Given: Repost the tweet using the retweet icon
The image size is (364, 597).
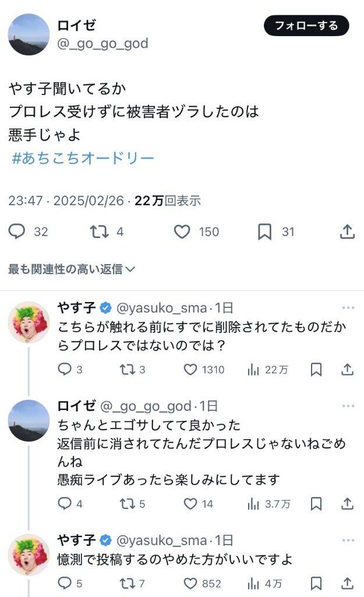Looking at the screenshot, I should 100,232.
